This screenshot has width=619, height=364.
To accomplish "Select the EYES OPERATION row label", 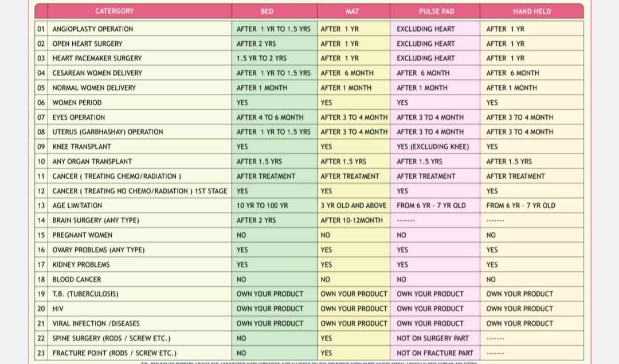I will [x=79, y=118].
